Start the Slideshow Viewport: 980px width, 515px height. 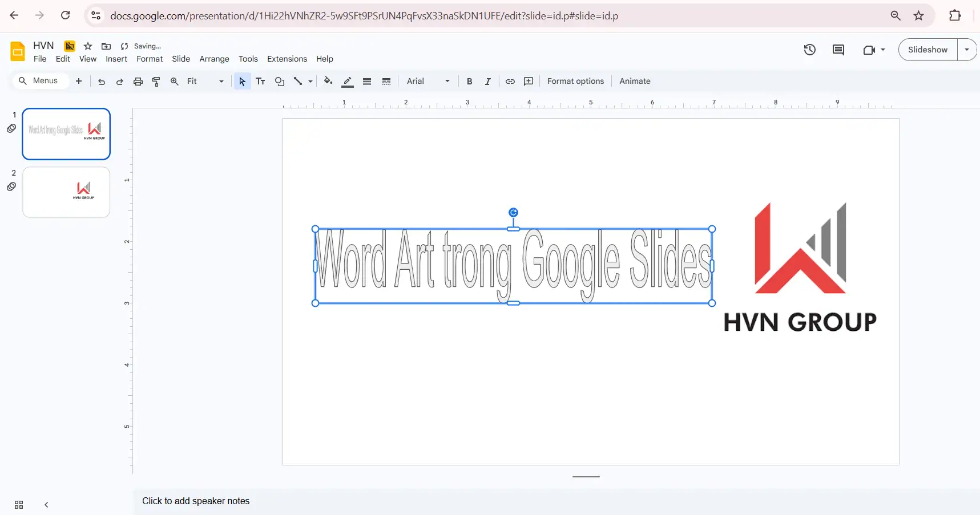[x=927, y=50]
